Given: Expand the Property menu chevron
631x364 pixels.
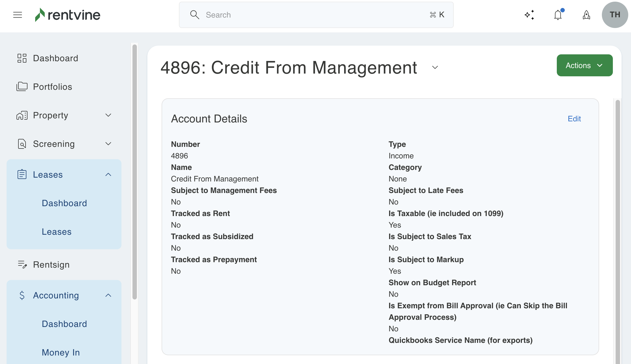Looking at the screenshot, I should click(108, 115).
